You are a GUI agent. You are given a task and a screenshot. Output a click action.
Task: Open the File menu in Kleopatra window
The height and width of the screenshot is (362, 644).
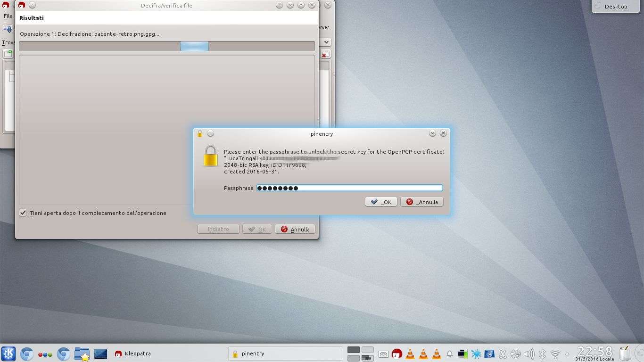pos(8,16)
